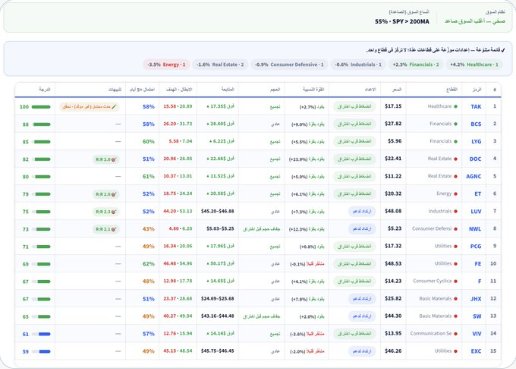Open the ET ticker link
This screenshot has width=516, height=369.
click(x=478, y=194)
